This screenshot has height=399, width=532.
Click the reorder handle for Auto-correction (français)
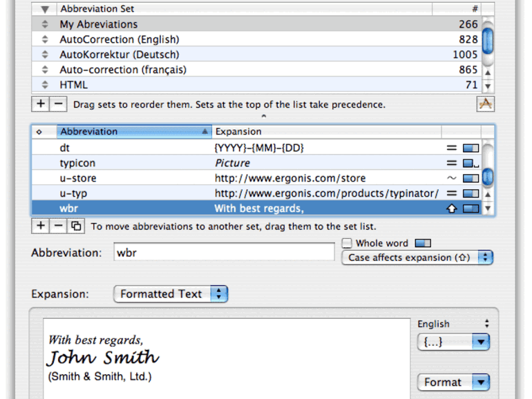coord(45,70)
